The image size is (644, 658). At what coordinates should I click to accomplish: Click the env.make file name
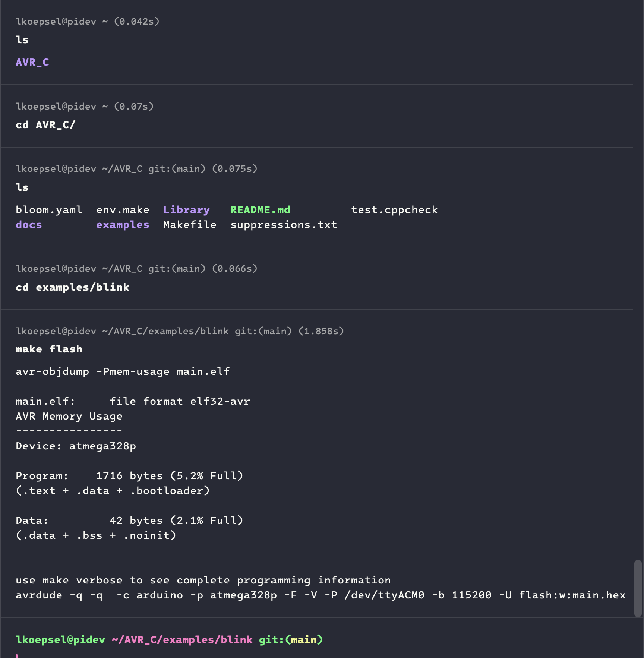coord(123,210)
